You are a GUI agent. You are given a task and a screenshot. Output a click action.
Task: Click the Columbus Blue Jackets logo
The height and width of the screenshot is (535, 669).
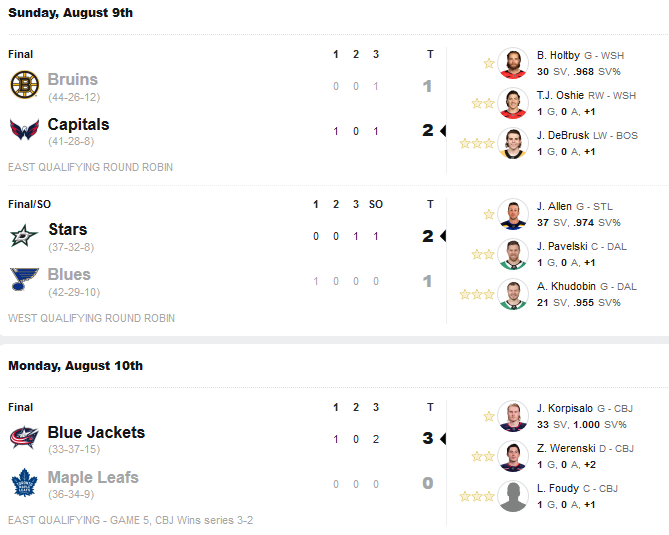(x=24, y=437)
